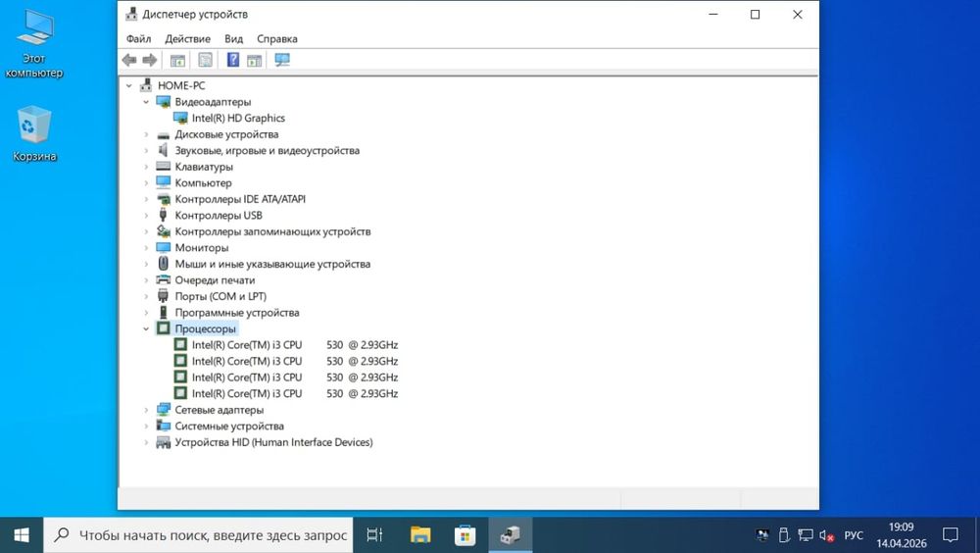This screenshot has height=553, width=980.
Task: Click the action pane toolbar icon
Action: click(x=254, y=60)
